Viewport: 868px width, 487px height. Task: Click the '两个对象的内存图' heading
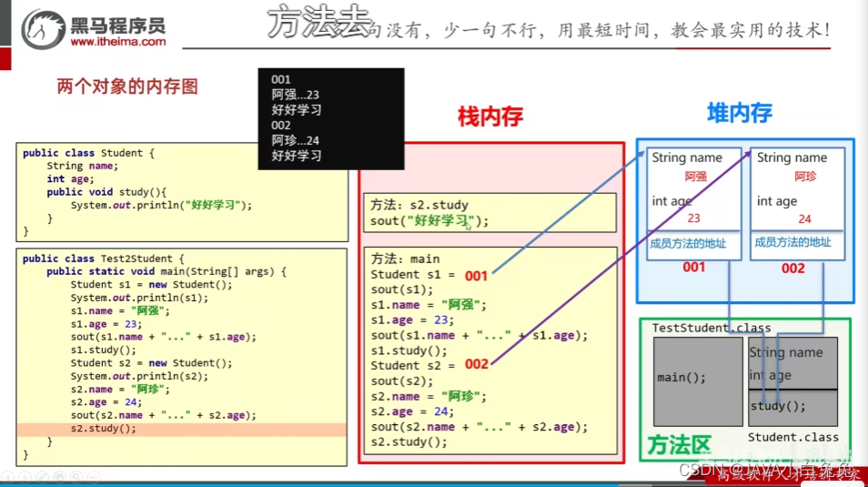[127, 86]
